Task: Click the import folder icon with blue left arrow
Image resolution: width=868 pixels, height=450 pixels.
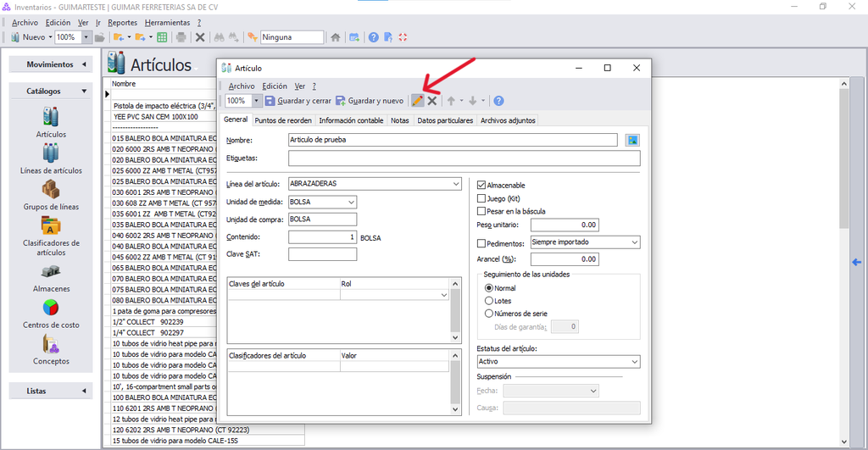Action: coord(119,37)
